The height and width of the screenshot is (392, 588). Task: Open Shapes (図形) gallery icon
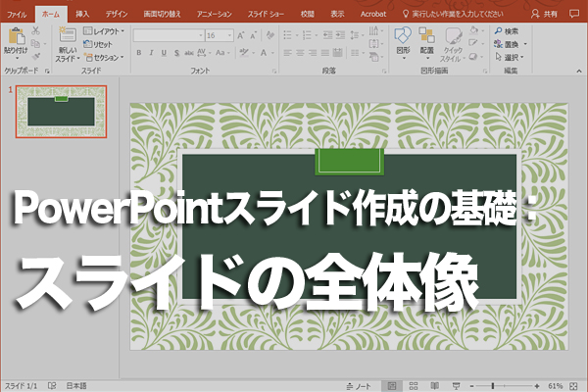click(403, 35)
